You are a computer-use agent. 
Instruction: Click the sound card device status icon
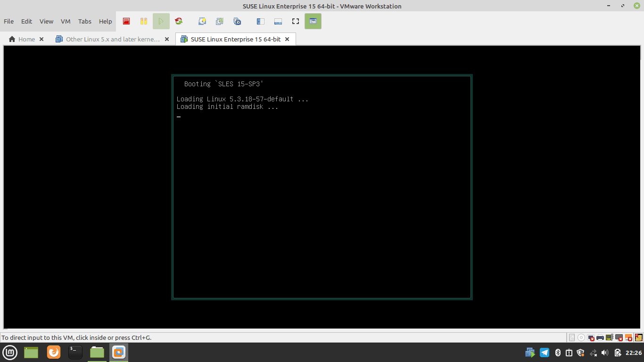(x=610, y=337)
